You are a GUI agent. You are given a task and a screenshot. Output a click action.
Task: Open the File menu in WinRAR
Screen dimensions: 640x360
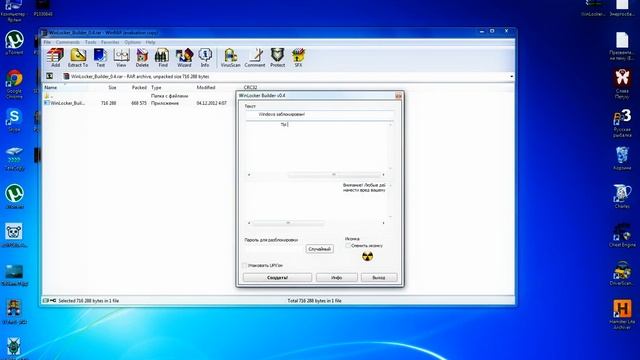(x=47, y=42)
